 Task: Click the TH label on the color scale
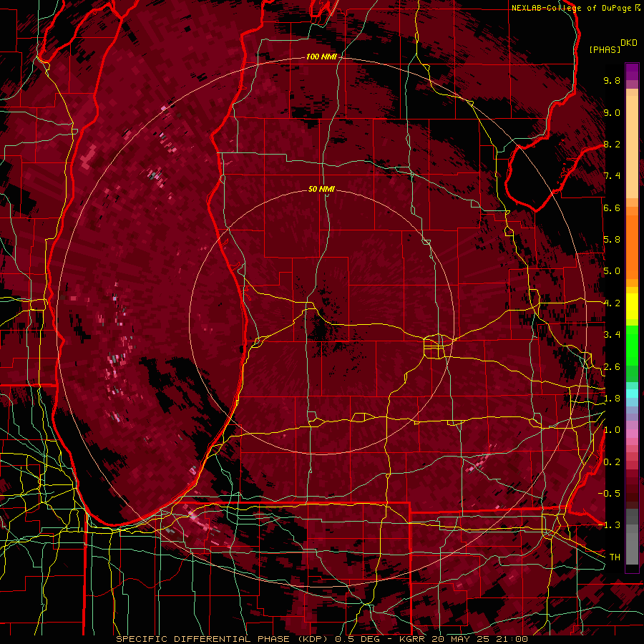615,557
